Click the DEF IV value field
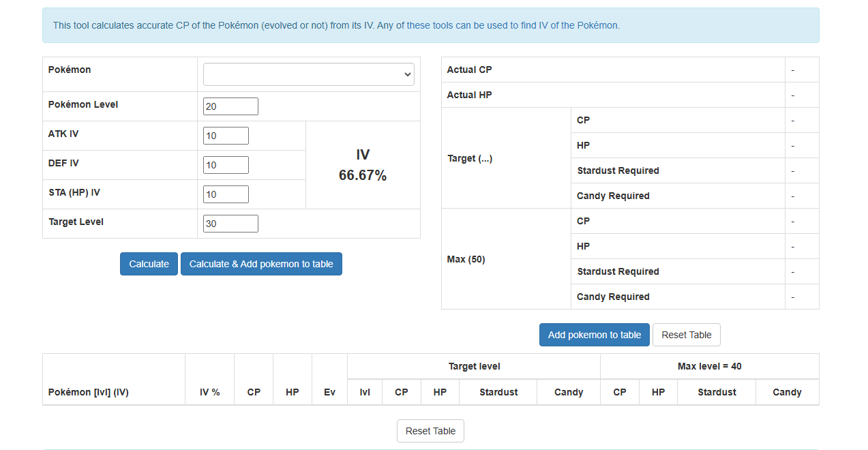 [226, 164]
